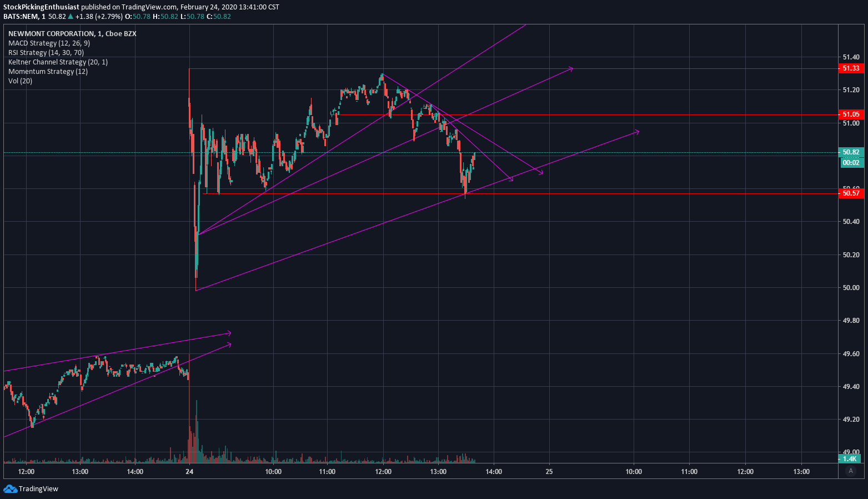Click the red 50.57 price tag
868x499 pixels.
tap(851, 193)
